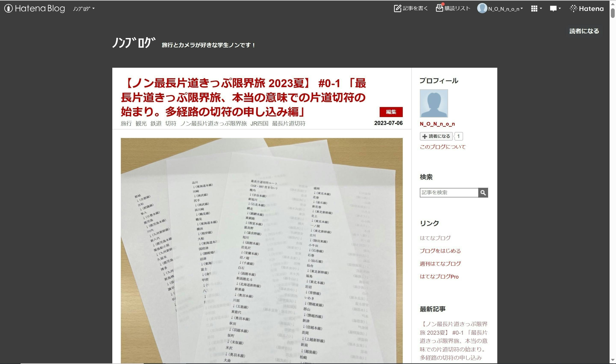Go to the Hatena portal logo
This screenshot has height=364, width=616.
(586, 9)
